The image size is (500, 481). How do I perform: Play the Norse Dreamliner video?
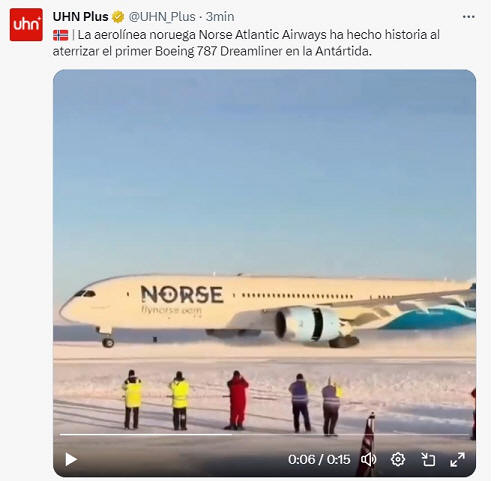click(x=71, y=459)
